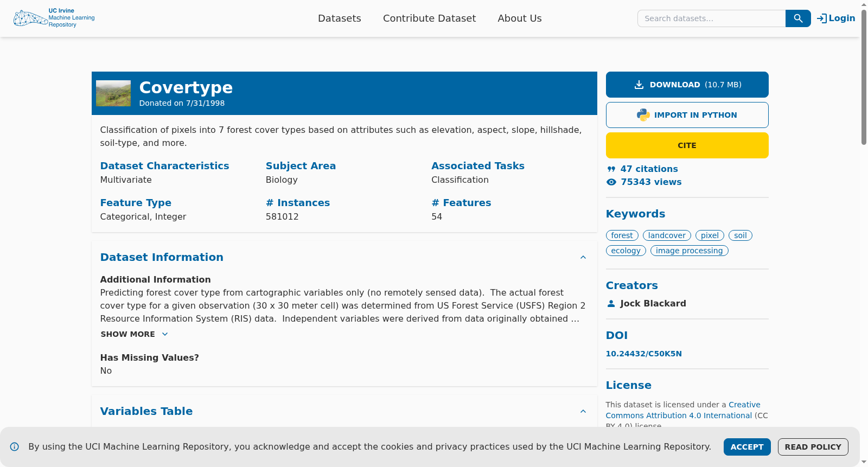Click the magnifier search button
The image size is (868, 467).
click(798, 18)
